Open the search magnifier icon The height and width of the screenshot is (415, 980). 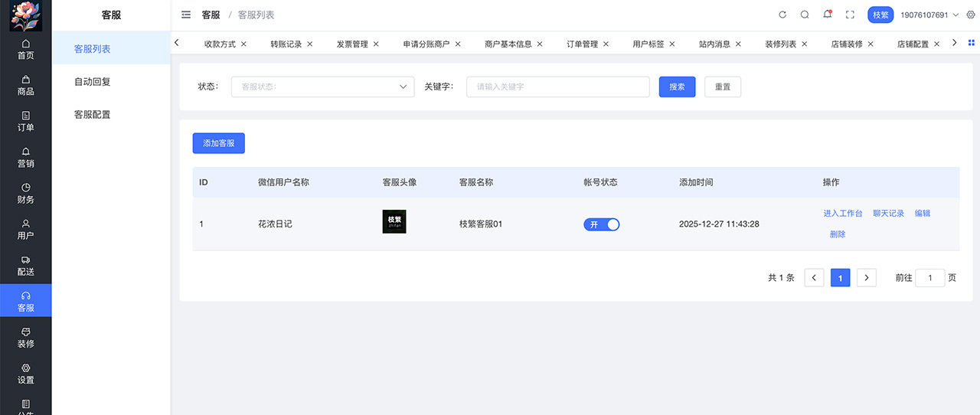(805, 15)
